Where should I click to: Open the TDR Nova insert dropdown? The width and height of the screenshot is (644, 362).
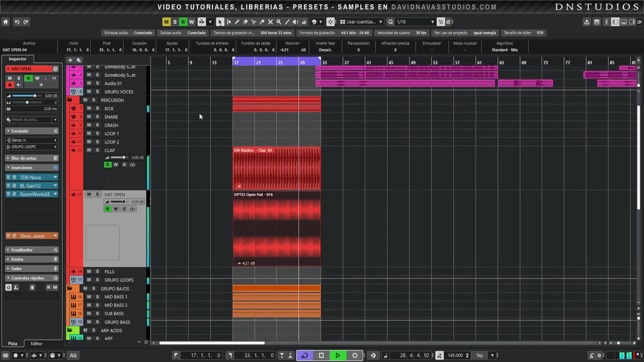coord(55,177)
